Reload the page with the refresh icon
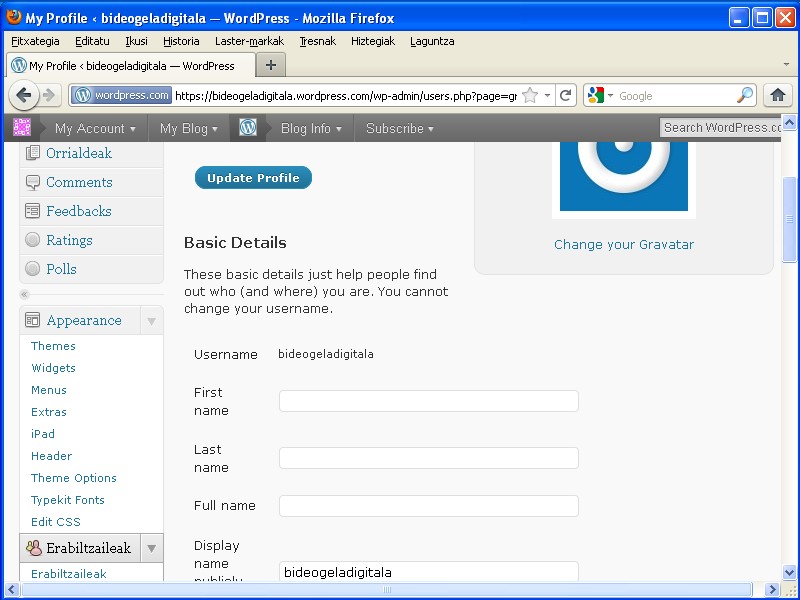This screenshot has width=800, height=600. point(565,95)
